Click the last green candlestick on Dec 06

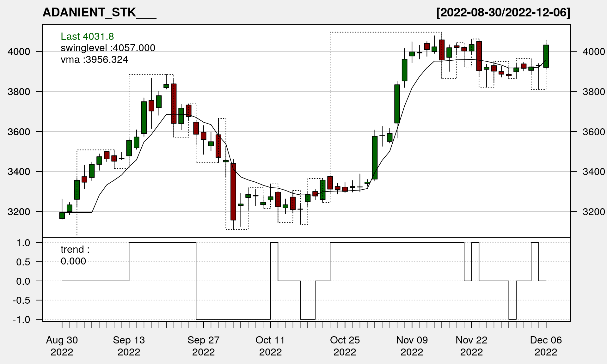click(x=546, y=56)
